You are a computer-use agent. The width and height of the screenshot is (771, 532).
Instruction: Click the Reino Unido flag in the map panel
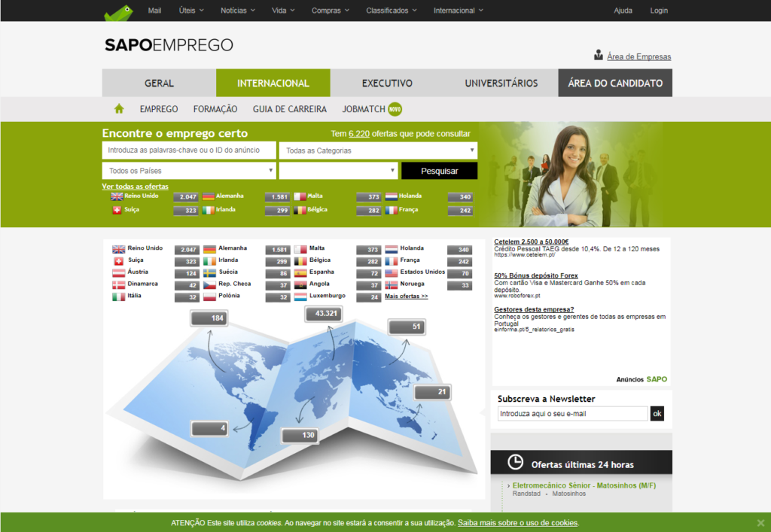(x=118, y=250)
